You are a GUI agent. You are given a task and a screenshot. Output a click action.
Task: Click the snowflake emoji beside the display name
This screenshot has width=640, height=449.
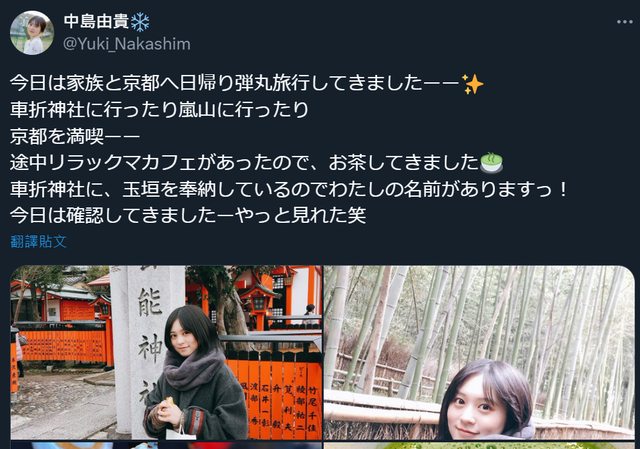pos(140,22)
